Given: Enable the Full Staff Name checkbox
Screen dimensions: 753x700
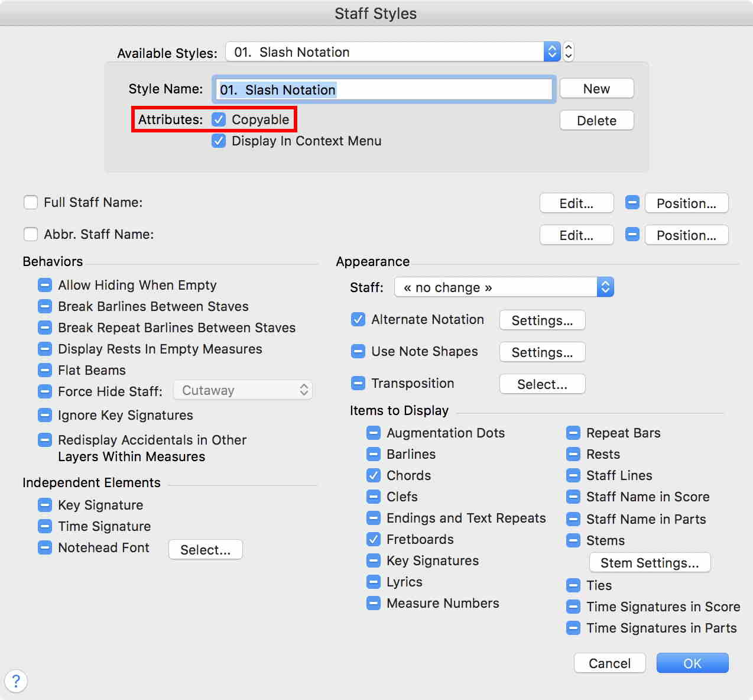Looking at the screenshot, I should pyautogui.click(x=30, y=202).
